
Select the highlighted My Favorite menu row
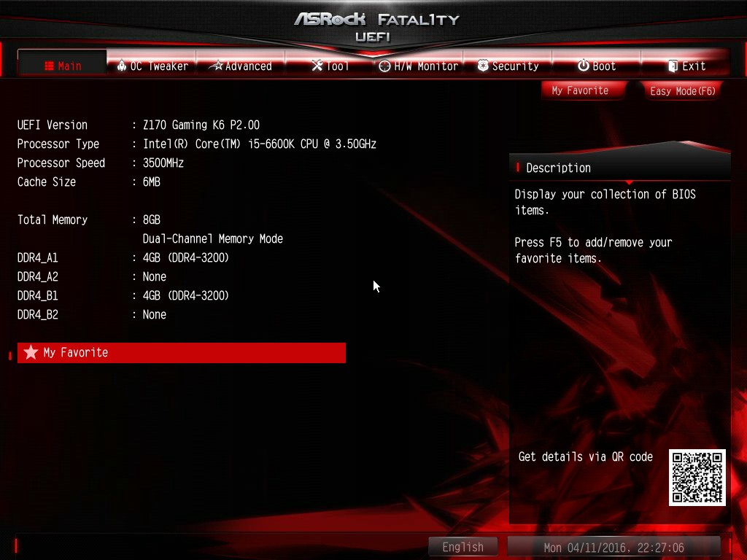click(x=182, y=353)
